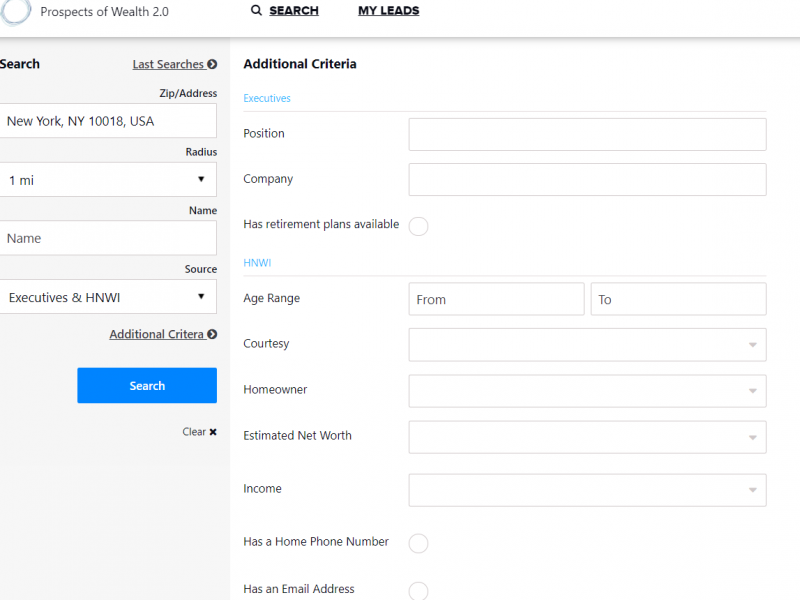Click the X icon next to Clear
The height and width of the screenshot is (600, 800).
point(213,432)
